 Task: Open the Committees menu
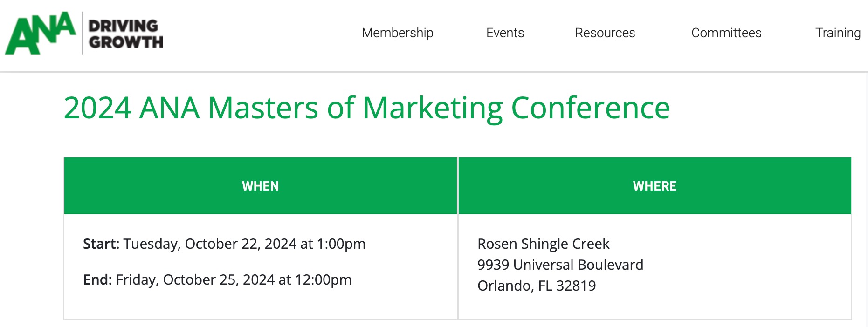726,33
